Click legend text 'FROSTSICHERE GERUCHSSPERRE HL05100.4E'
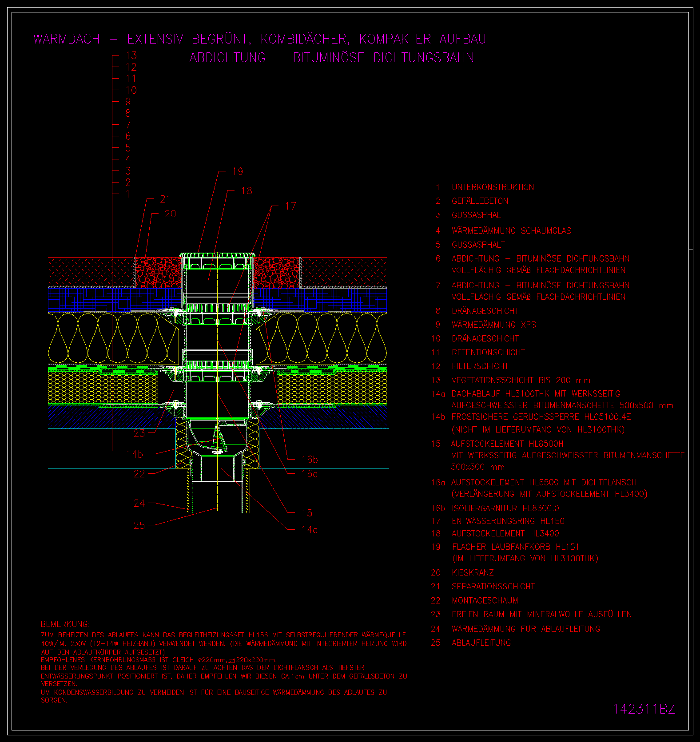This screenshot has height=742, width=700. (x=541, y=417)
